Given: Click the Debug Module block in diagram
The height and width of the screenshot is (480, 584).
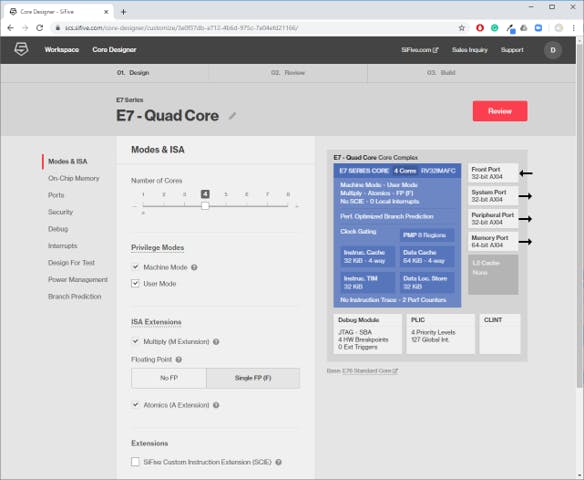Looking at the screenshot, I should click(x=368, y=334).
